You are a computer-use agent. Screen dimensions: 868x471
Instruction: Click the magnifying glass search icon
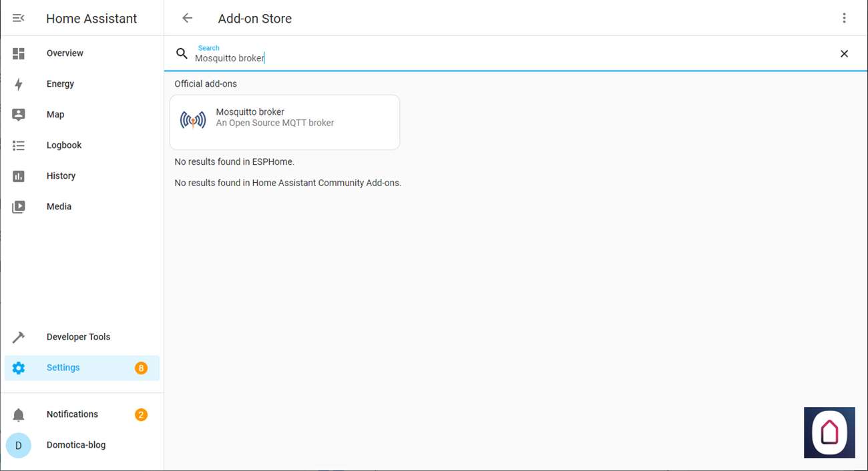pos(182,53)
